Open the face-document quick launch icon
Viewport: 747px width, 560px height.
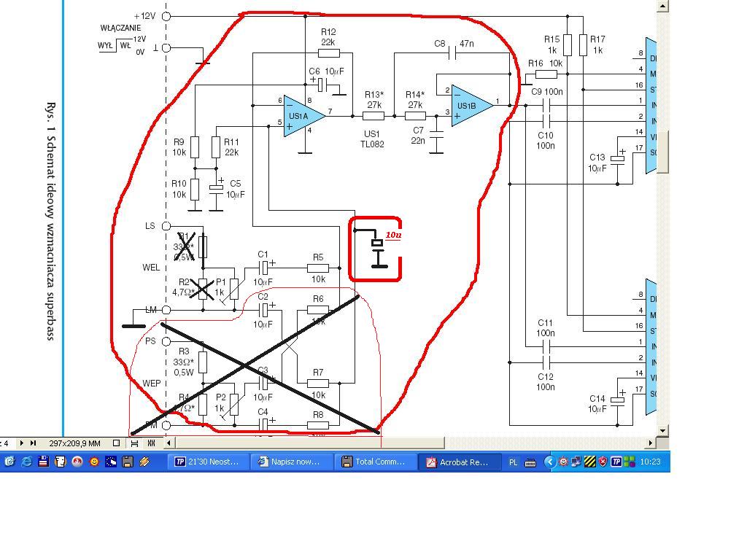(60, 461)
